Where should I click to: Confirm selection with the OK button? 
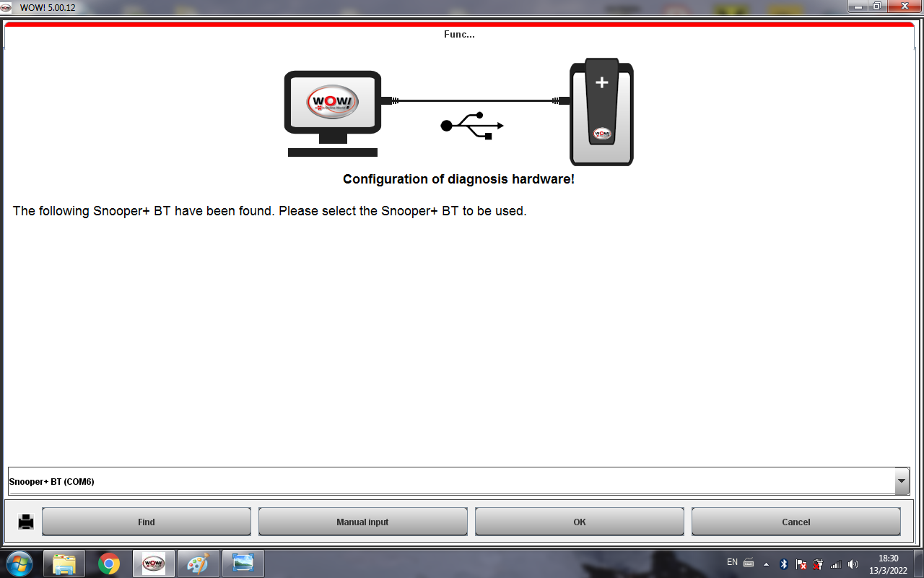click(579, 522)
